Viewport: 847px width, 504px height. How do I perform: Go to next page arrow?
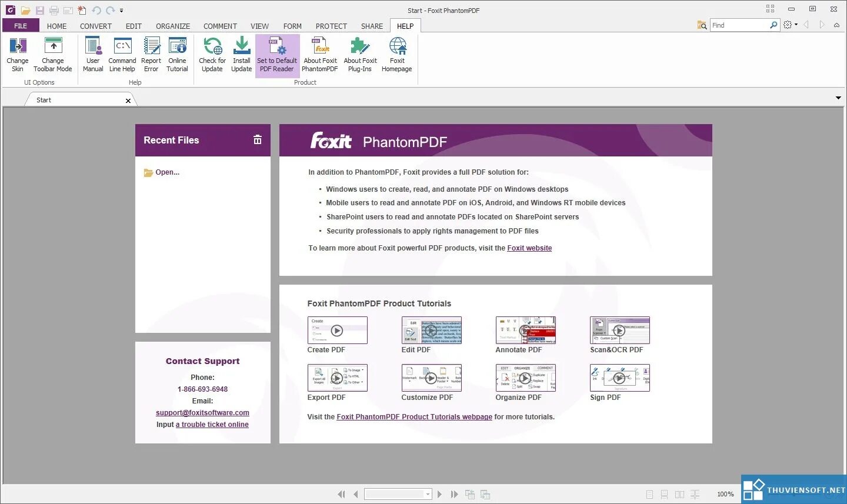pyautogui.click(x=440, y=495)
